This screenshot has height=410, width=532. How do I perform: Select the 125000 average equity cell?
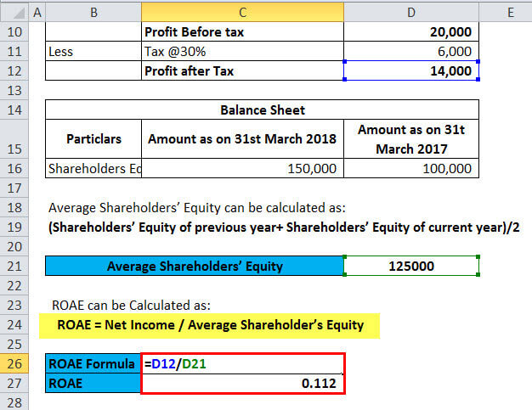411,266
